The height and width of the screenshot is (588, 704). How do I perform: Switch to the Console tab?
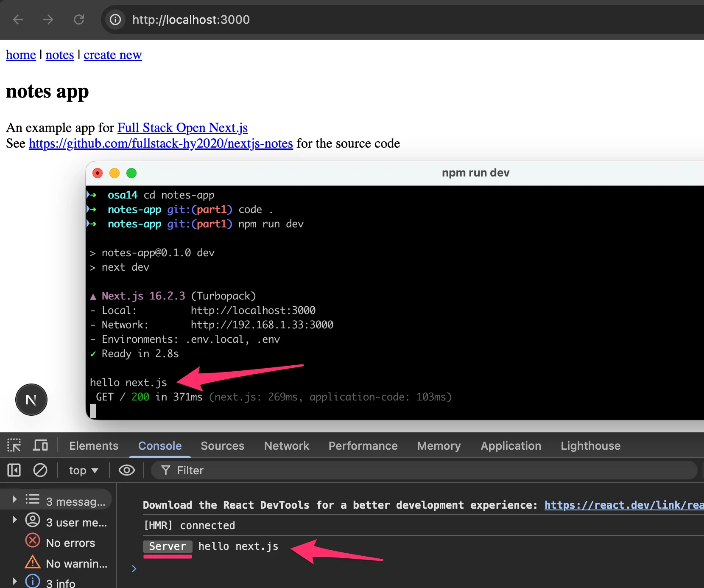(160, 445)
